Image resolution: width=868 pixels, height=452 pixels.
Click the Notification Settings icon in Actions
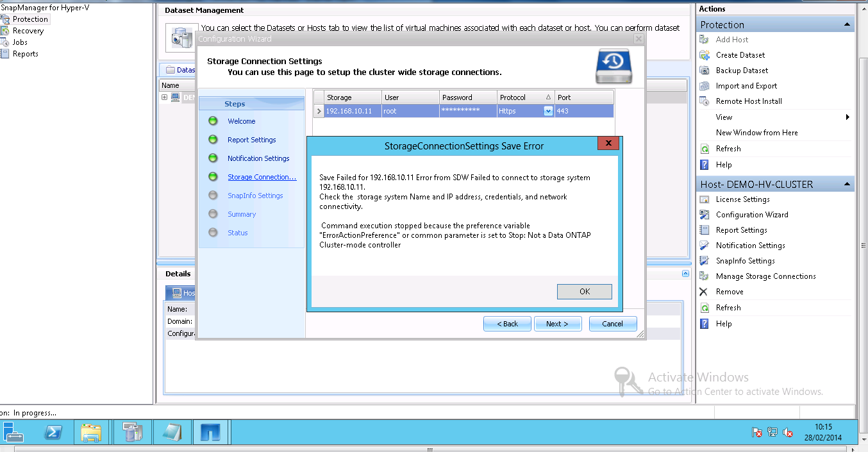tap(704, 246)
